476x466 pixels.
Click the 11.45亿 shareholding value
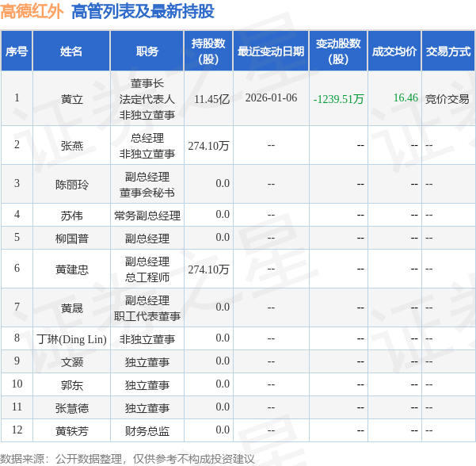[212, 99]
